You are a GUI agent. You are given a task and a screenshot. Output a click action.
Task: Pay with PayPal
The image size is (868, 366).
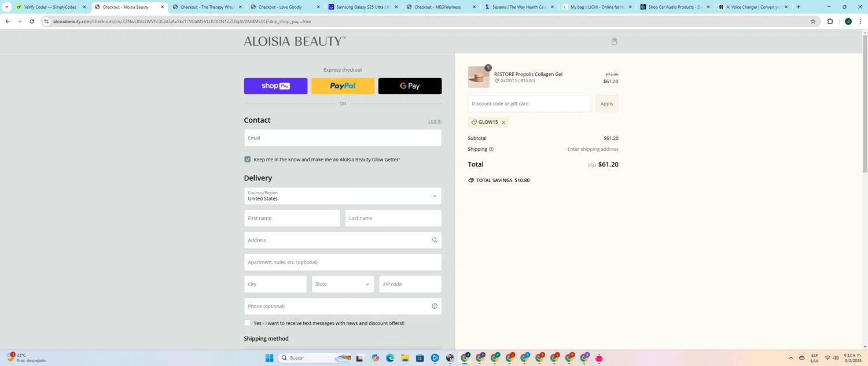tap(343, 86)
